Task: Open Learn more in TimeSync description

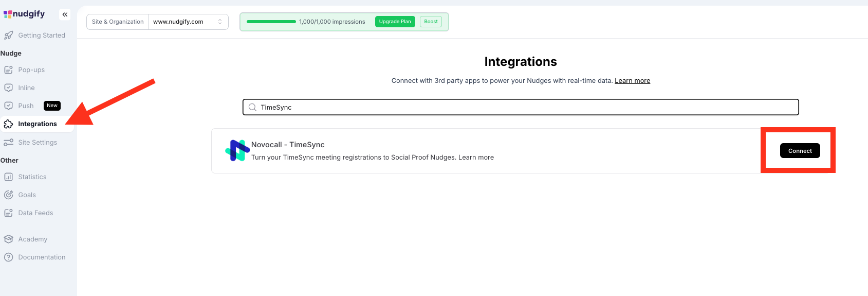Action: (476, 158)
